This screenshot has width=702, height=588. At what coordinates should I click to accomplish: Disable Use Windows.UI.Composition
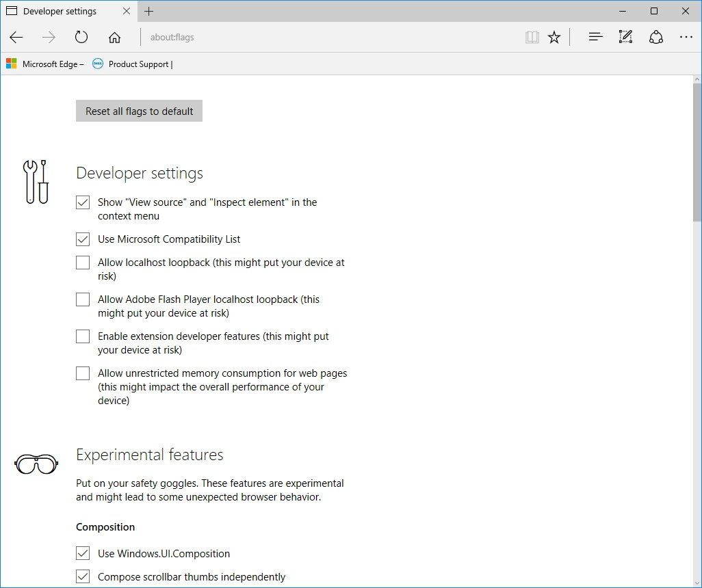tap(83, 553)
